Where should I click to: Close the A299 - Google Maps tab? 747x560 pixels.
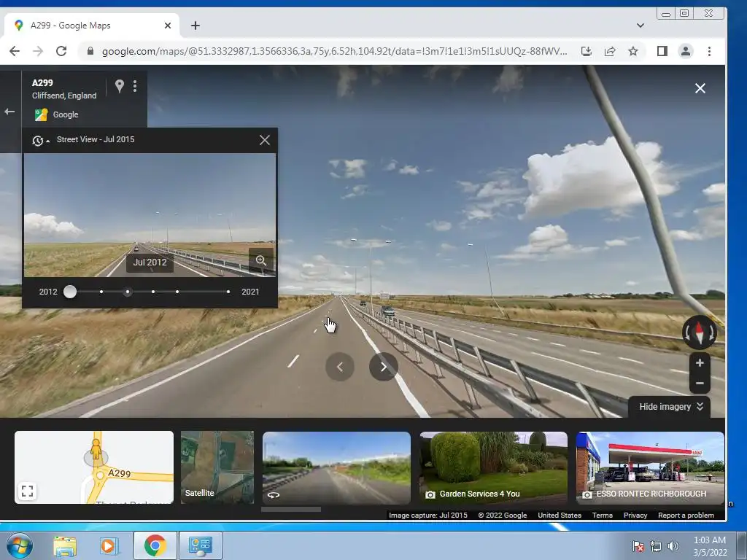pyautogui.click(x=168, y=26)
